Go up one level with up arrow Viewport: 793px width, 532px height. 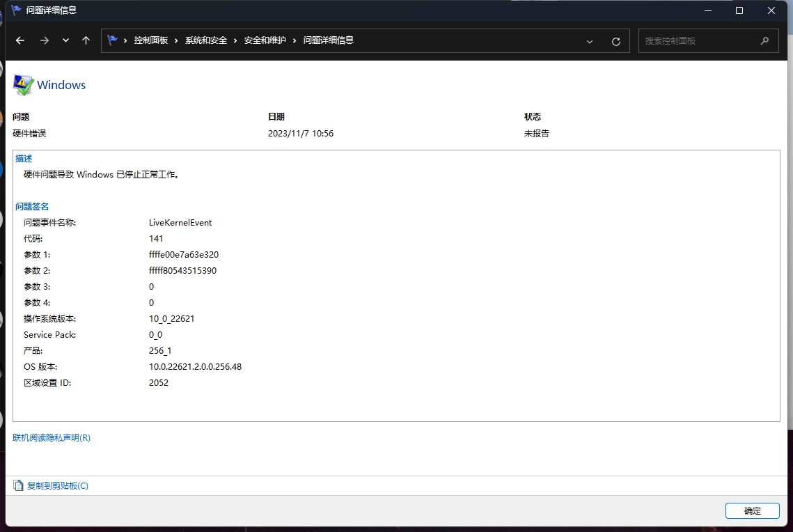(86, 41)
